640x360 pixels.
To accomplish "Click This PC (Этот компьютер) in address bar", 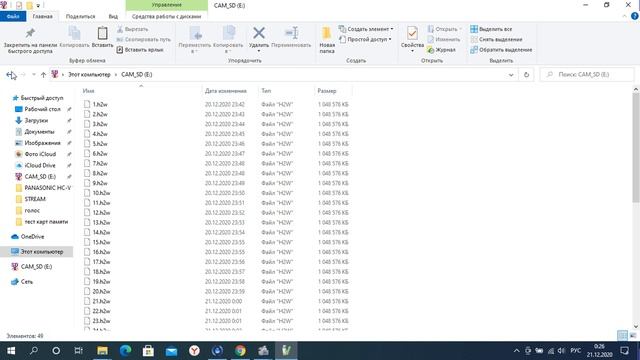I will (89, 75).
